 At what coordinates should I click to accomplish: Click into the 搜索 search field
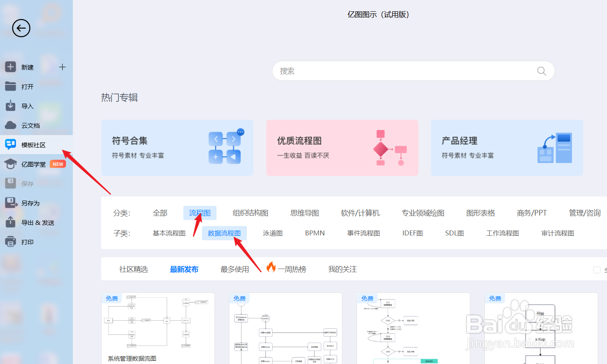(x=413, y=71)
